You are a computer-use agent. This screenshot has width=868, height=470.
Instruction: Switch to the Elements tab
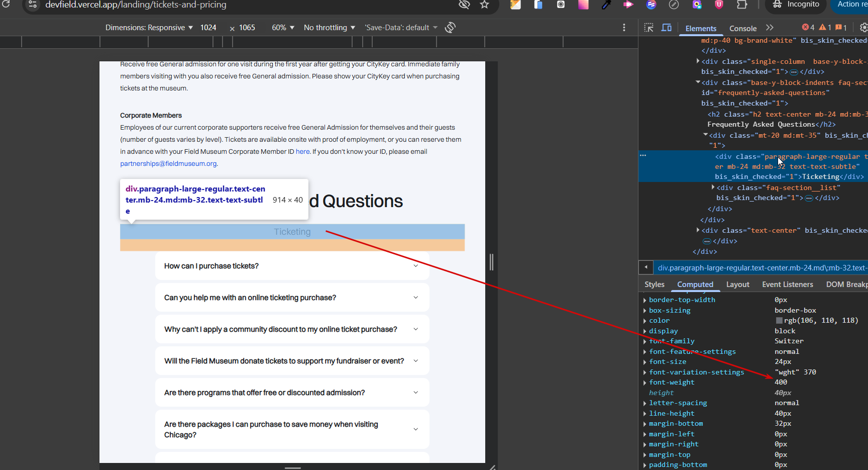(x=701, y=28)
